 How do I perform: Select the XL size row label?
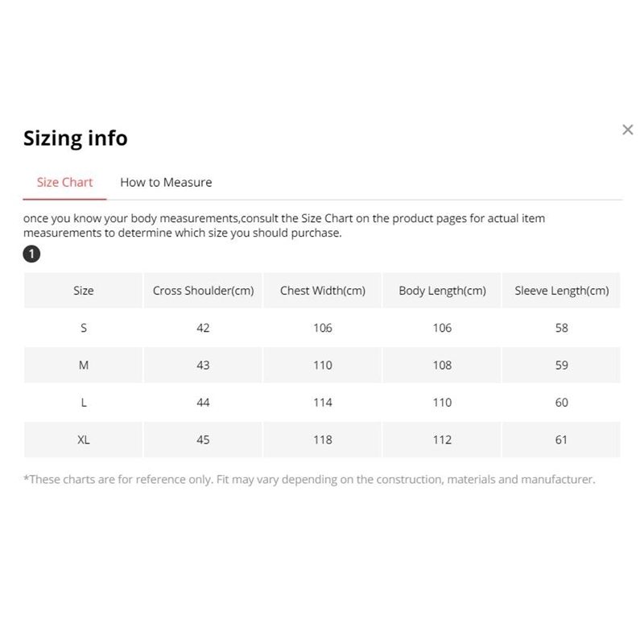[84, 440]
